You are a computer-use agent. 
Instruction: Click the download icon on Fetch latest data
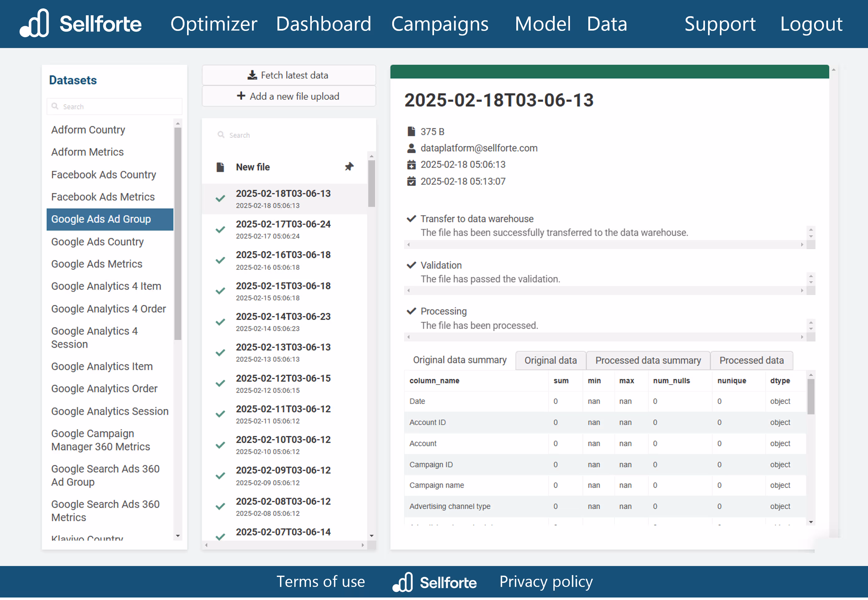[252, 75]
